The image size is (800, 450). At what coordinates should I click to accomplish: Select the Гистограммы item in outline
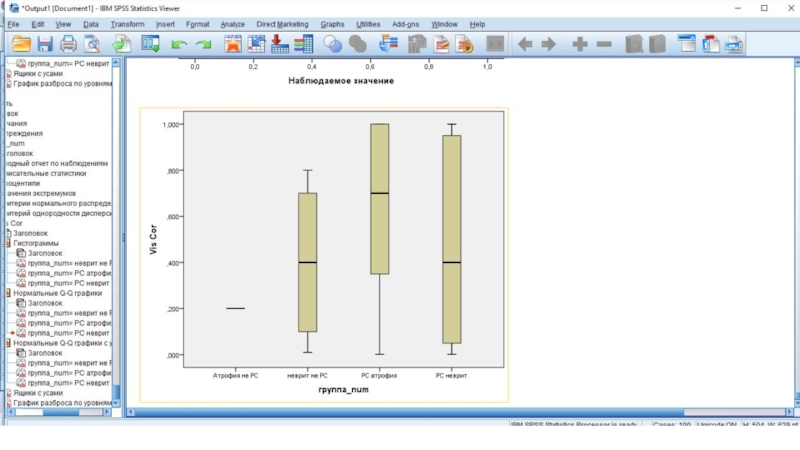coord(36,243)
